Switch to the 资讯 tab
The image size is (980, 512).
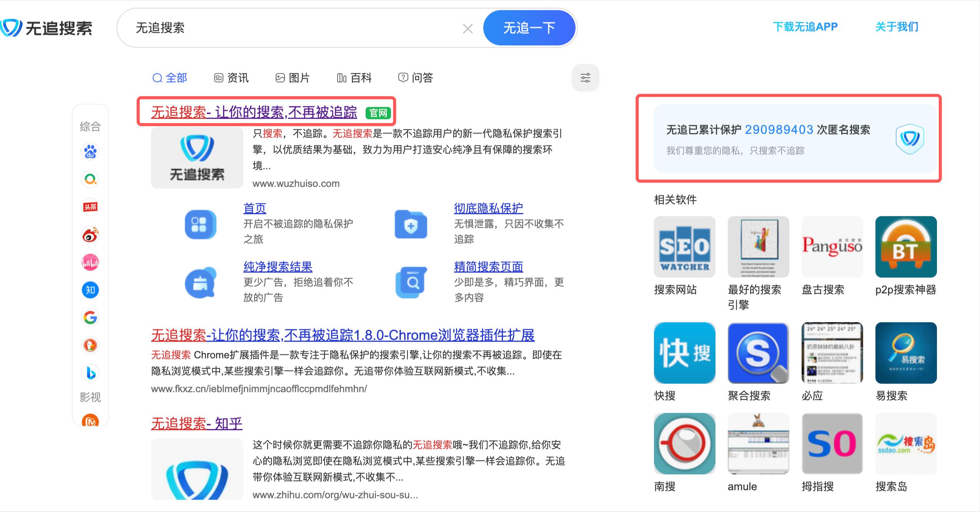point(231,78)
